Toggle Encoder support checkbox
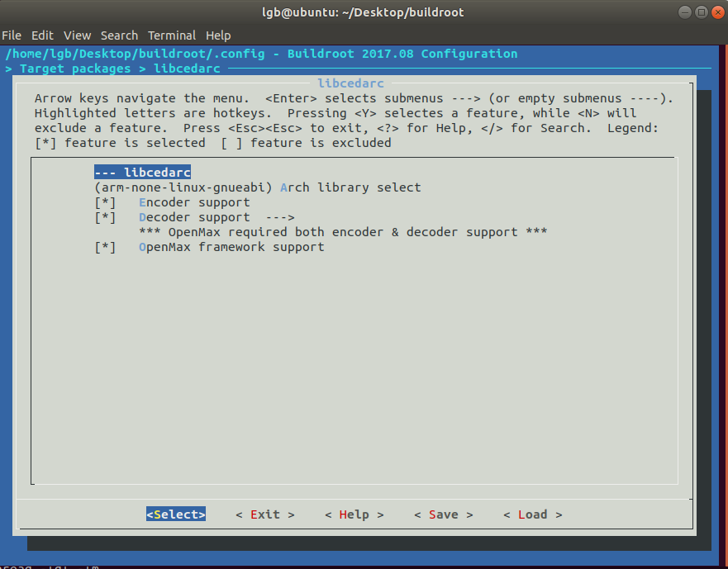 (105, 203)
